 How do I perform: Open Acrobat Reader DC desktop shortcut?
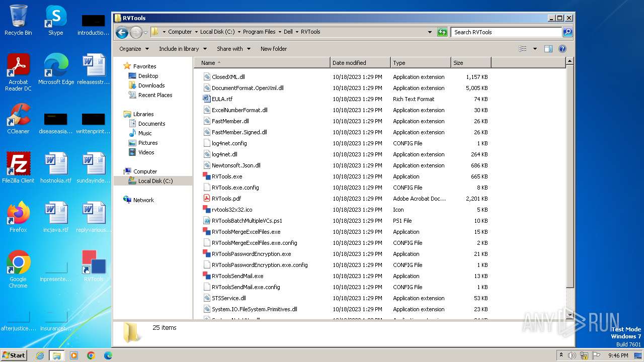point(18,72)
